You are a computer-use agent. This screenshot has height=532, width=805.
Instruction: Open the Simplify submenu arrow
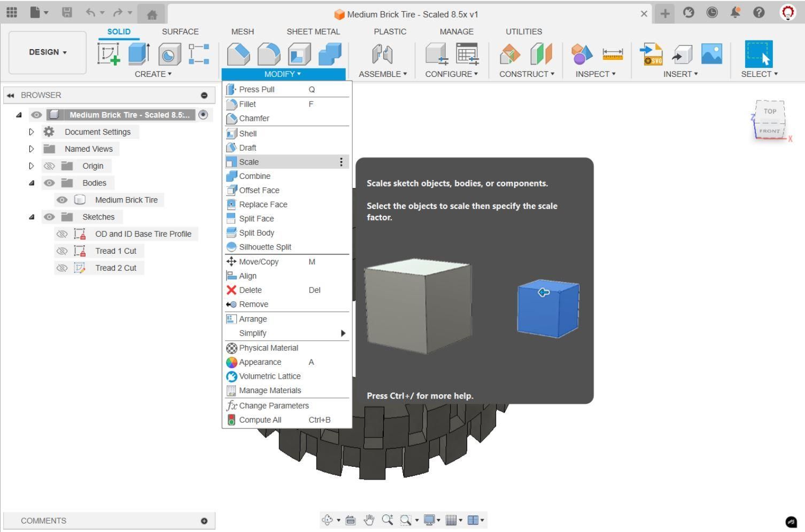click(343, 333)
